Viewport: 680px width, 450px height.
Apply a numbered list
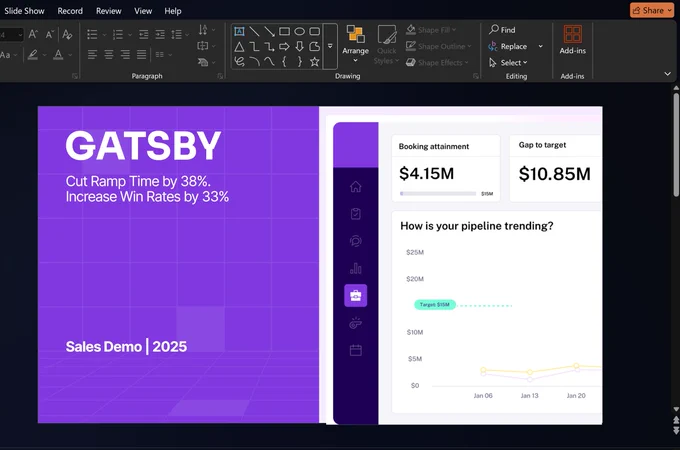(118, 34)
